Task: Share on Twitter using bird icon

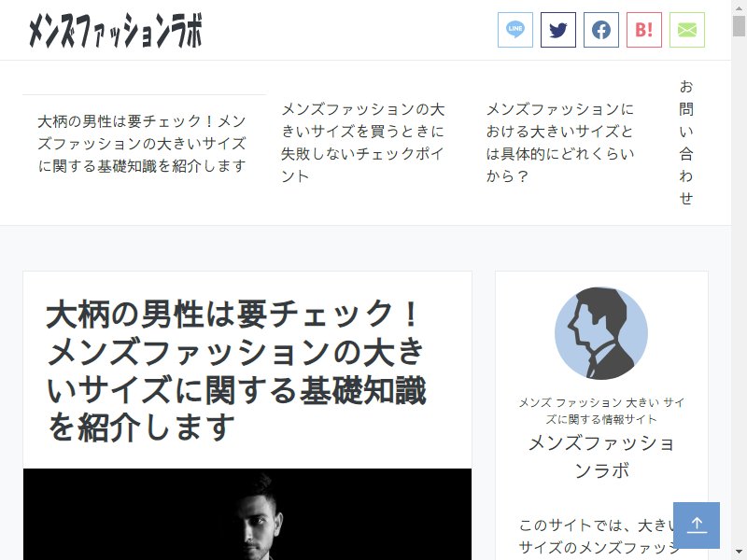Action: click(557, 30)
